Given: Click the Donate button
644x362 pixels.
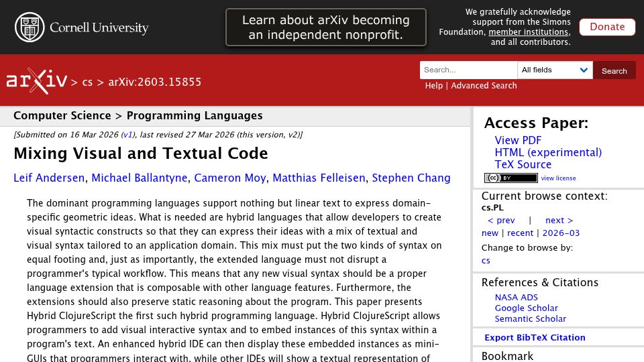Looking at the screenshot, I should point(607,27).
